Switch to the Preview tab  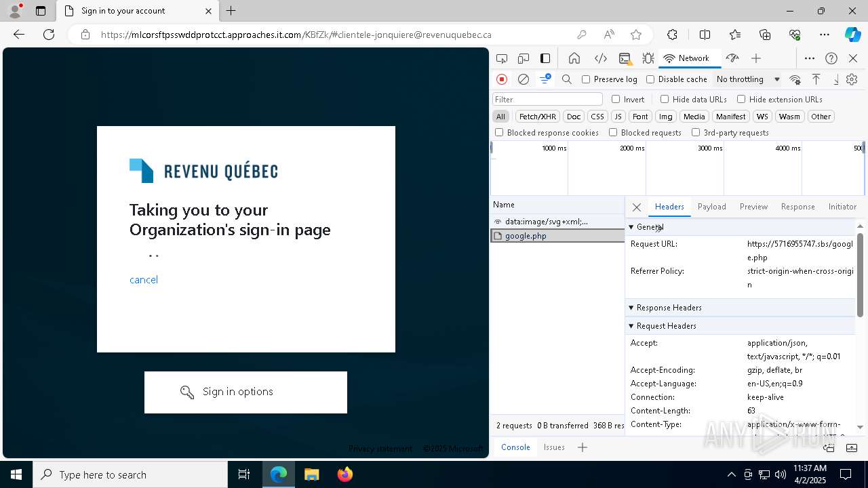753,207
